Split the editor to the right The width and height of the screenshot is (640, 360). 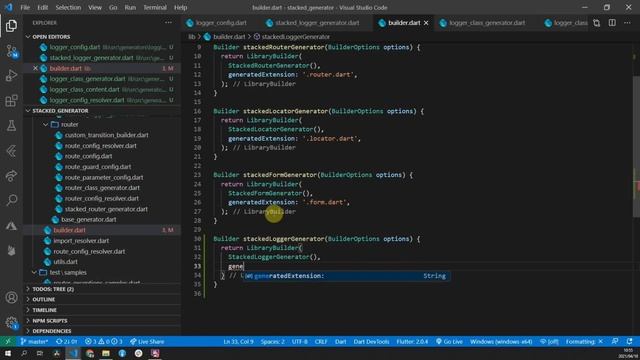point(612,23)
